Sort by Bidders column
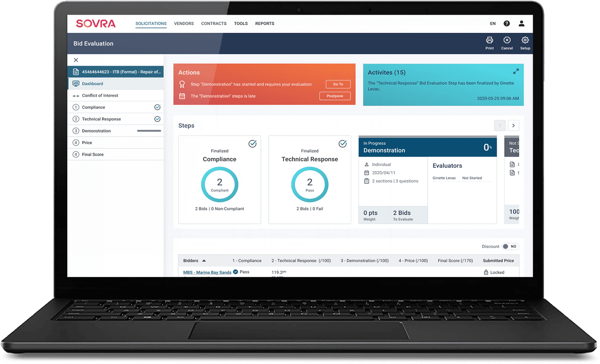This screenshot has width=600, height=364. pyautogui.click(x=194, y=261)
